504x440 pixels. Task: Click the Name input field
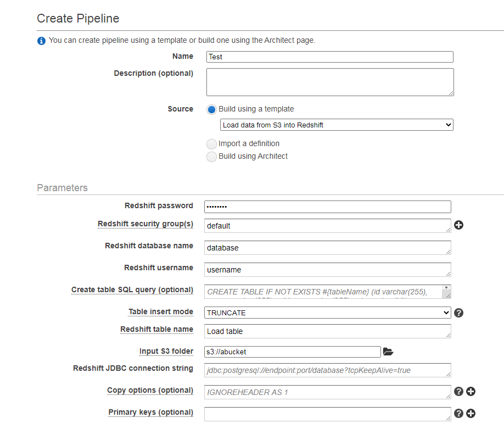pos(330,57)
